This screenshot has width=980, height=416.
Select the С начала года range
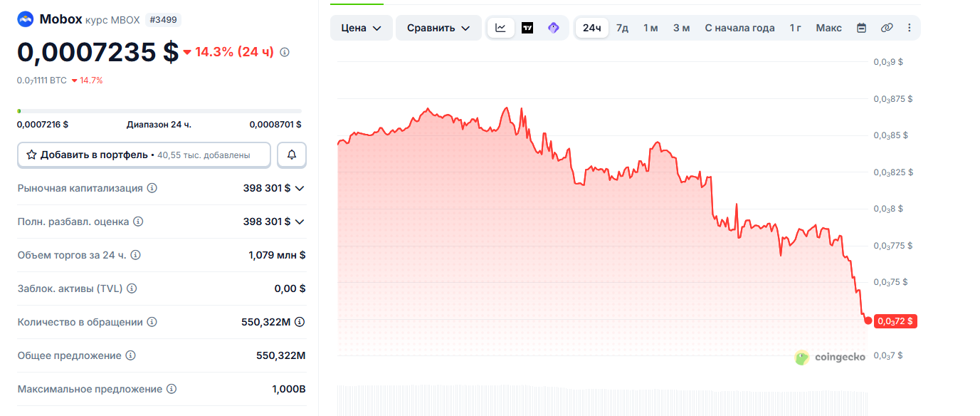tap(739, 28)
